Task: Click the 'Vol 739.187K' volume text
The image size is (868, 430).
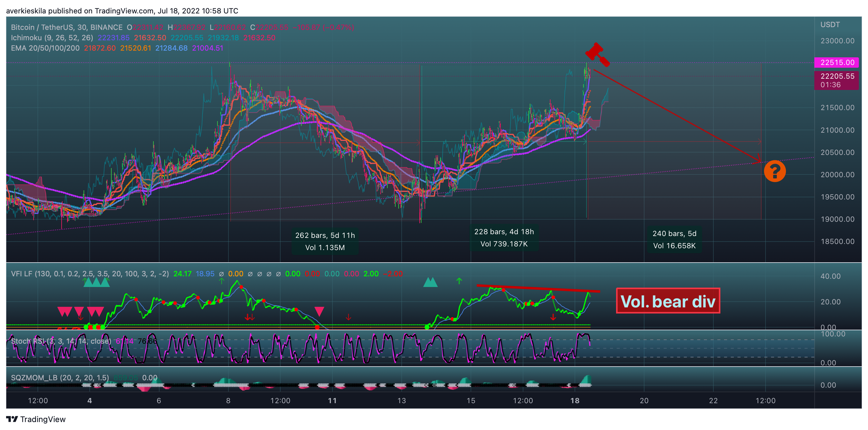Action: pyautogui.click(x=504, y=244)
